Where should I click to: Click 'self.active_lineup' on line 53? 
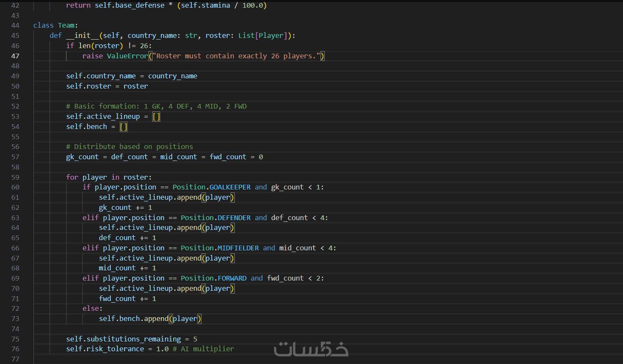point(103,117)
